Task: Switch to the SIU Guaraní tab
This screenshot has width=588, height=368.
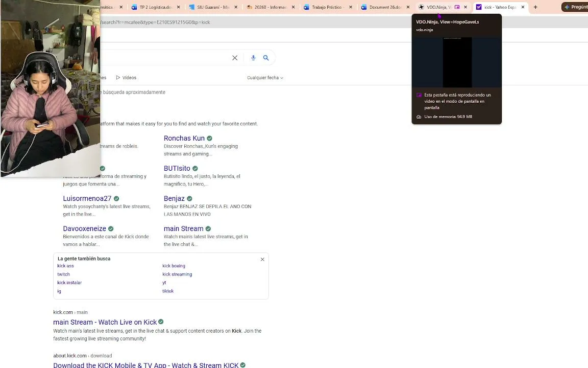Action: (x=213, y=7)
